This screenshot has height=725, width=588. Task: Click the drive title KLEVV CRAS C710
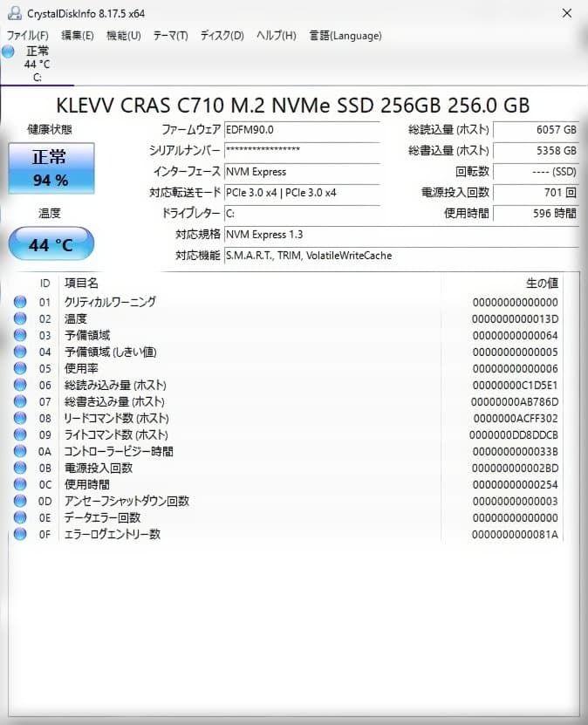point(292,106)
